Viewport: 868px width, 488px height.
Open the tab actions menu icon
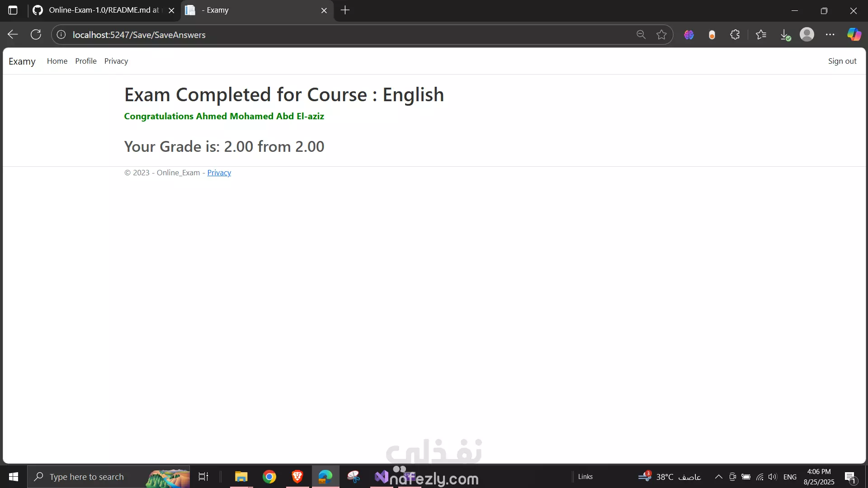tap(13, 10)
